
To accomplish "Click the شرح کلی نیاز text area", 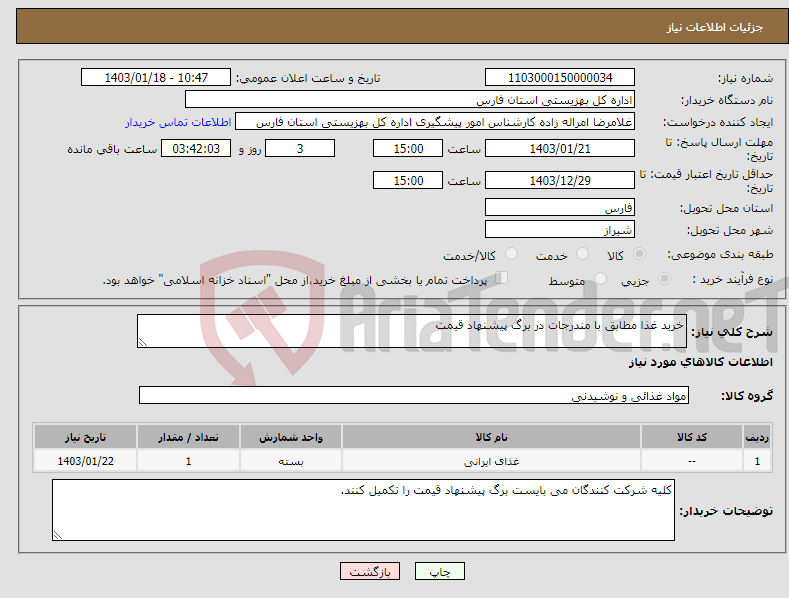I will (412, 331).
